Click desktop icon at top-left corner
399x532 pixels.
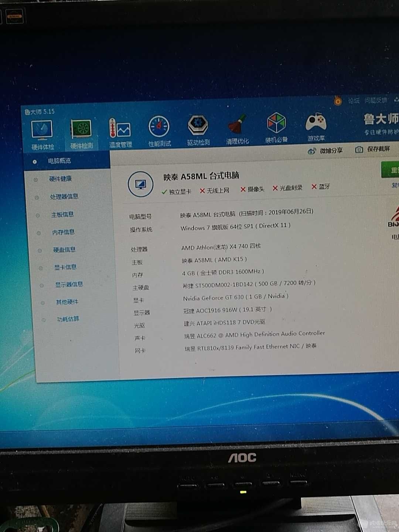click(14, 17)
